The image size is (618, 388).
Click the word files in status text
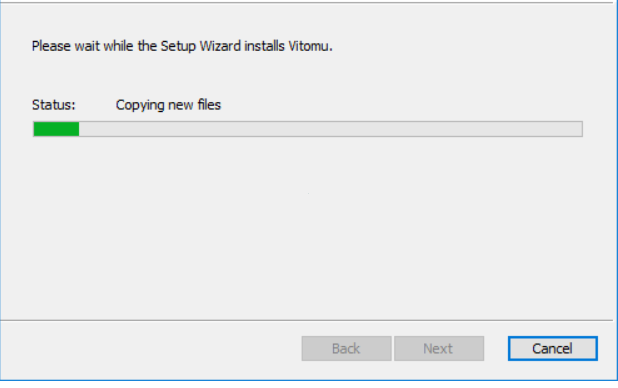pyautogui.click(x=209, y=105)
